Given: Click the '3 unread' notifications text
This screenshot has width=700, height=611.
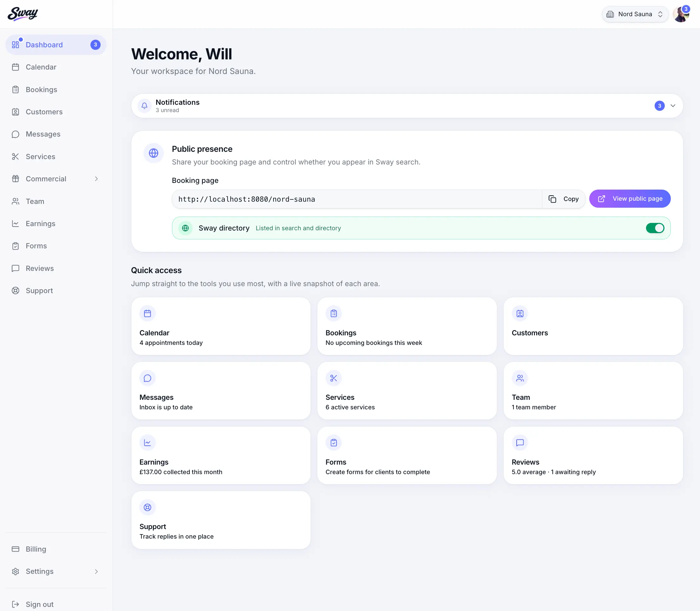Looking at the screenshot, I should 167,110.
